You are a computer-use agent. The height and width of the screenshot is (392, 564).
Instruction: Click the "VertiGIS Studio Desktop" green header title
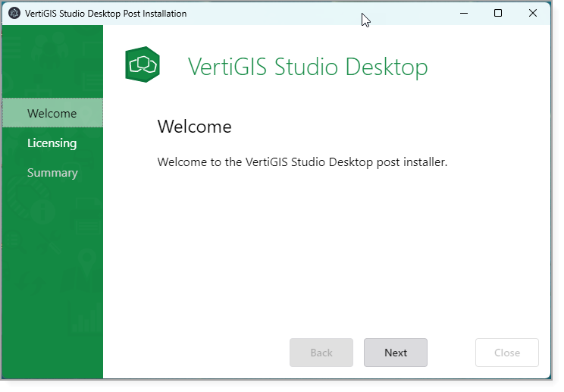307,67
